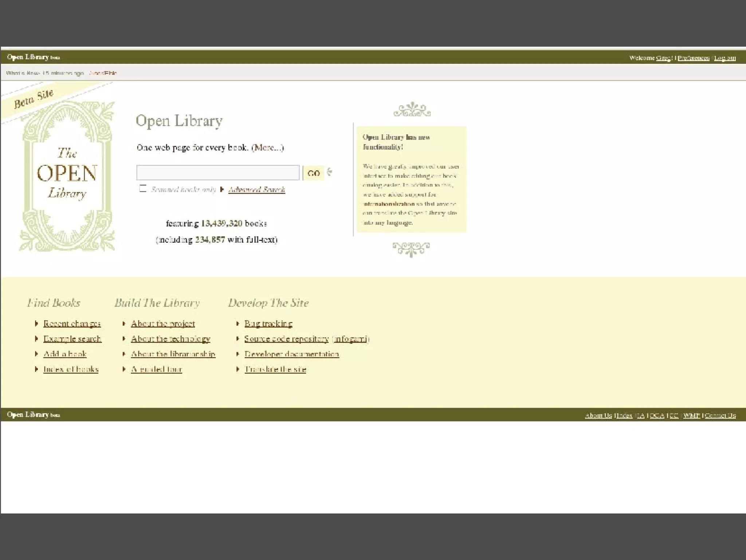This screenshot has height=560, width=746.
Task: Click the ornament below the news box
Action: pyautogui.click(x=411, y=250)
